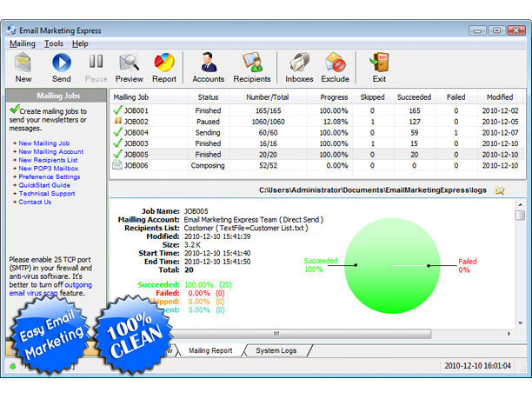Click the paused icon beside JOB002
532x399 pixels.
(117, 121)
